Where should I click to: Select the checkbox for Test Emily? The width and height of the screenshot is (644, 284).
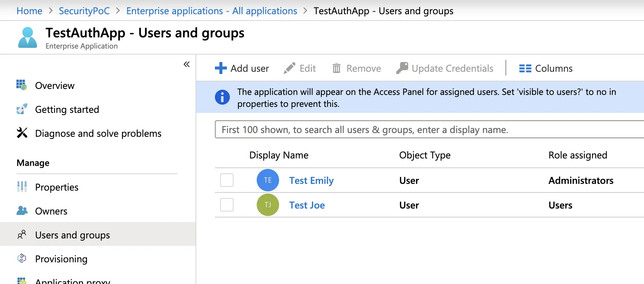pyautogui.click(x=227, y=180)
